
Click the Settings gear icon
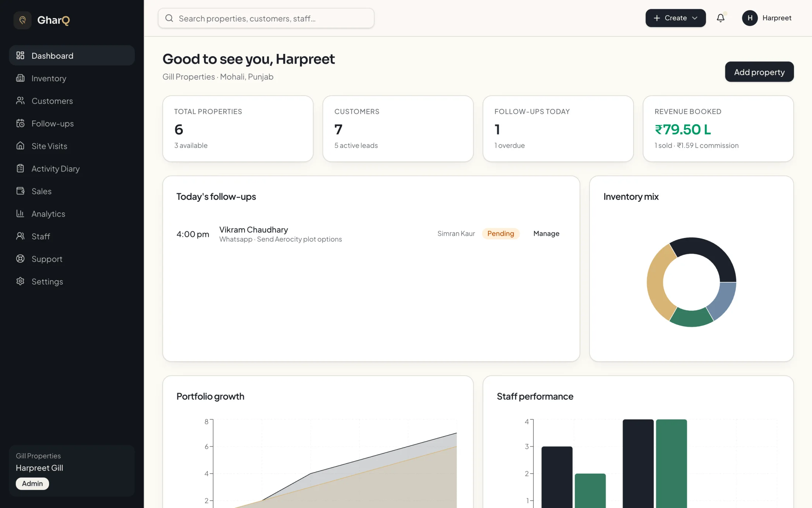[20, 281]
